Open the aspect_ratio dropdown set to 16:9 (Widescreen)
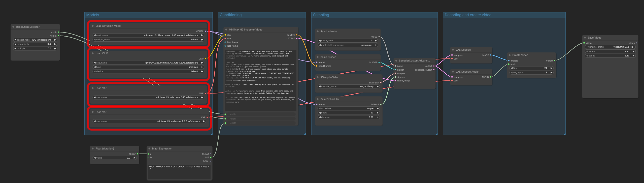 (x=35, y=40)
